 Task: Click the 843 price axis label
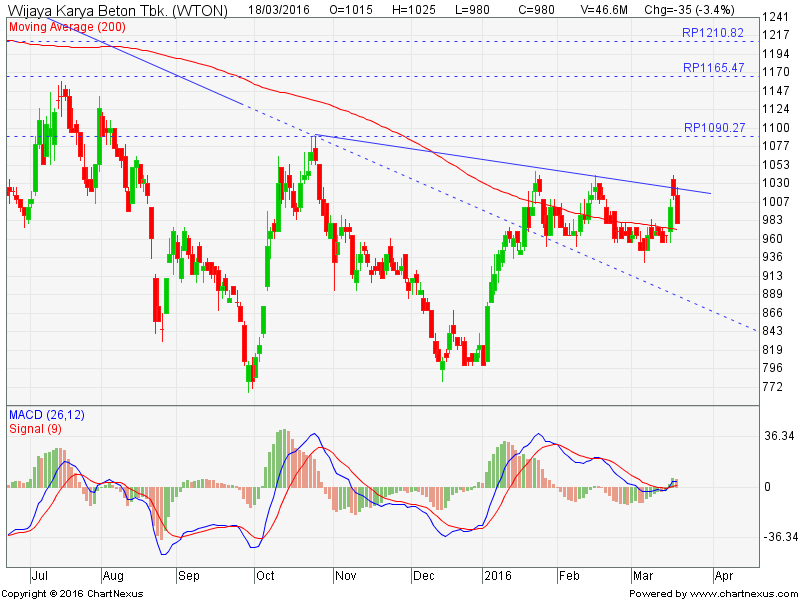coord(772,331)
